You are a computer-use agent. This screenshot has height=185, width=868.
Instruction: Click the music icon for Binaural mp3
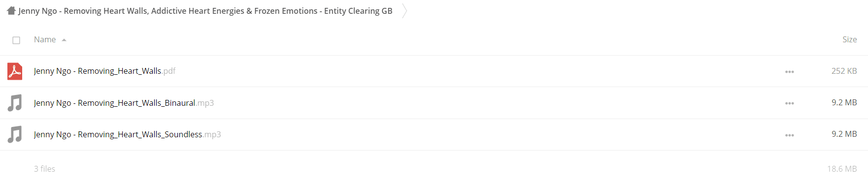coord(15,103)
